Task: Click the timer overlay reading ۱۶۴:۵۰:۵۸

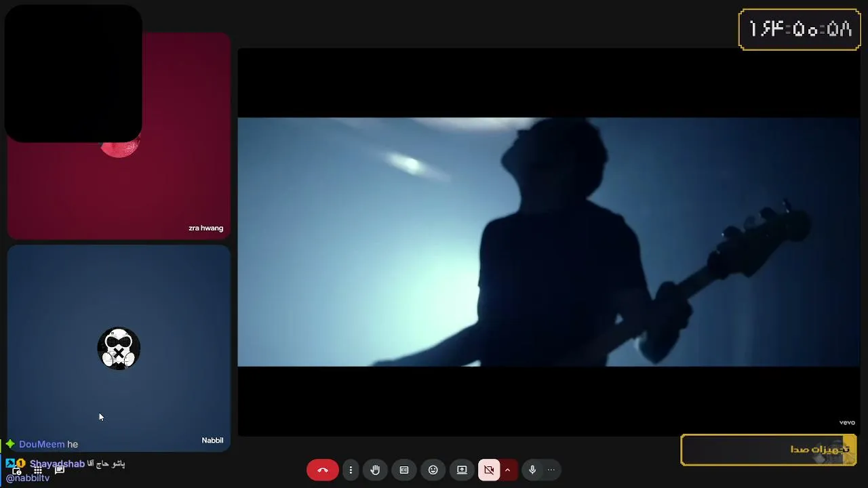Action: (x=800, y=29)
